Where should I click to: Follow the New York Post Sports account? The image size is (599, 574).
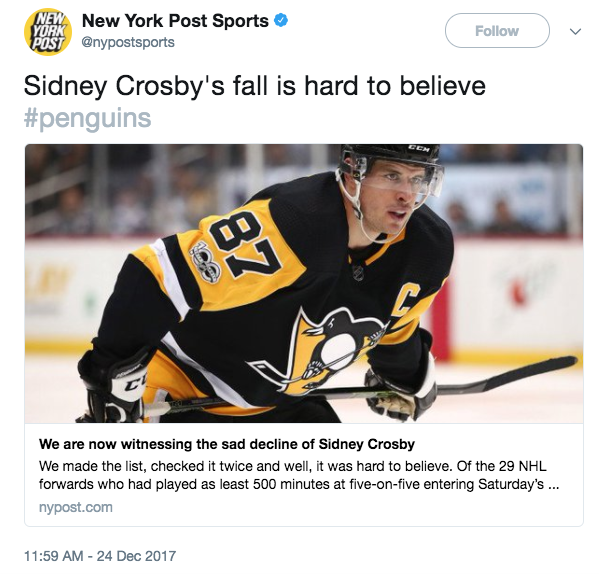[497, 31]
